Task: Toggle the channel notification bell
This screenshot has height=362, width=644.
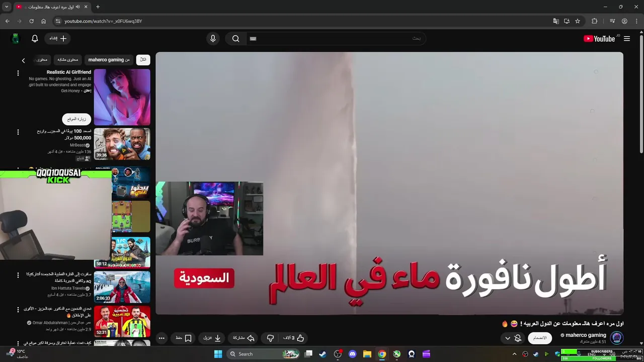Action: (518, 338)
